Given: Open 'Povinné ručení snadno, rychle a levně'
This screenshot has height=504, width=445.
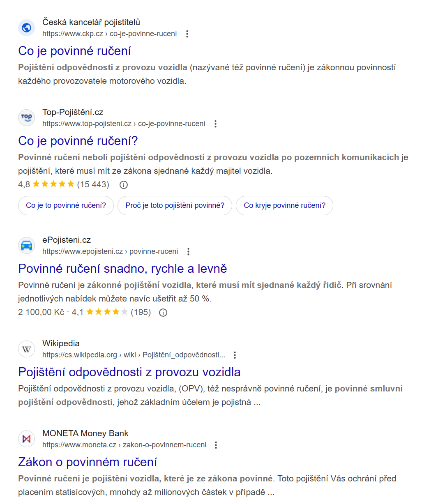Looking at the screenshot, I should (122, 268).
